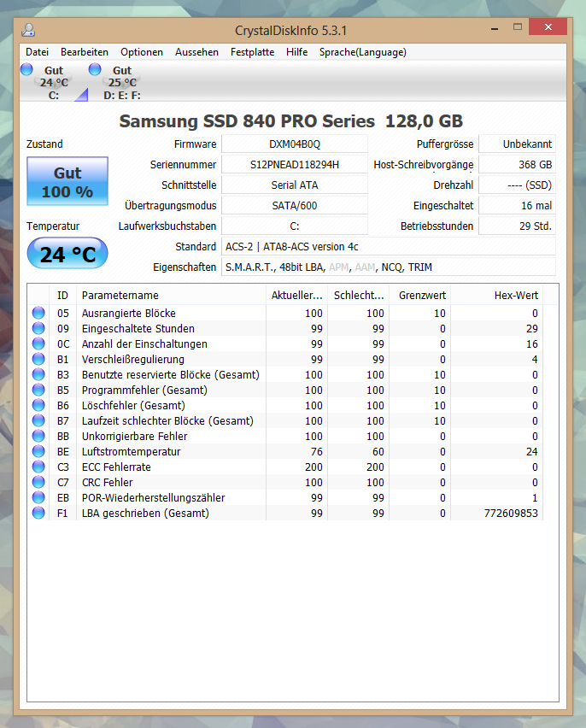586x728 pixels.
Task: Click status orb for Benutzte reservierte Blöcke
Action: pyautogui.click(x=38, y=374)
